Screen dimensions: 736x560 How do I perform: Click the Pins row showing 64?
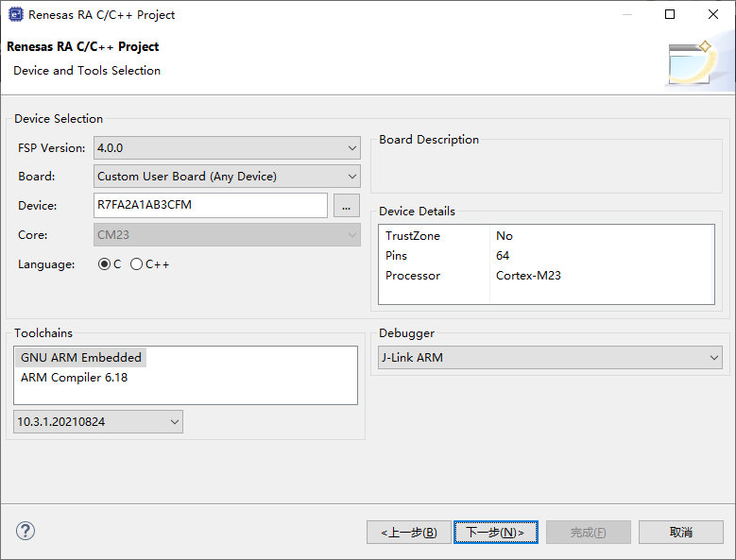click(x=546, y=256)
